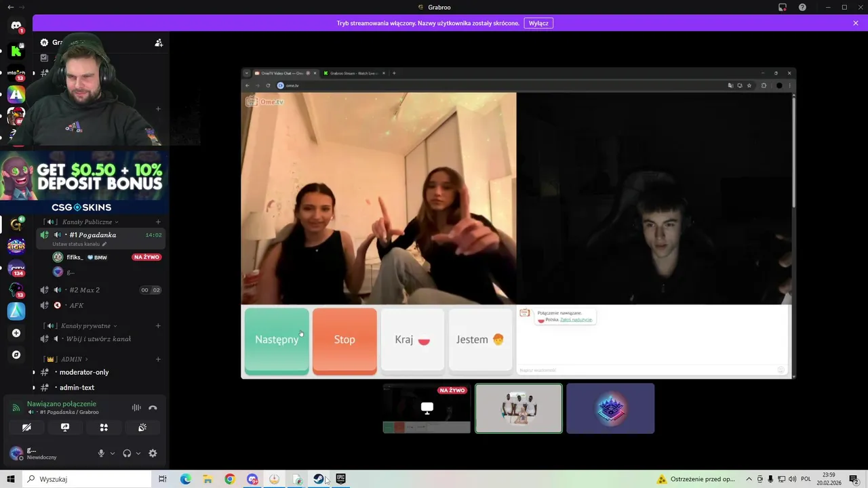Open the blue triangle server icon
Image resolution: width=868 pixels, height=488 pixels.
[x=16, y=311]
